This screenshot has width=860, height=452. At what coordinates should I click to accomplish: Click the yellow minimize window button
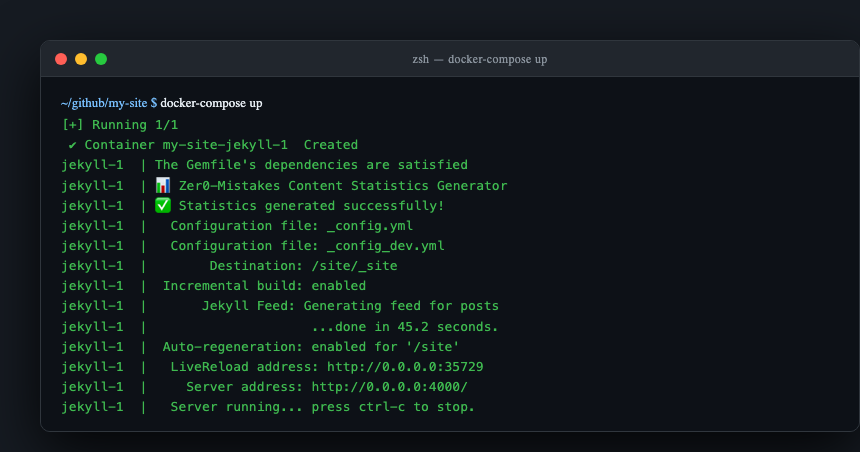(x=81, y=59)
